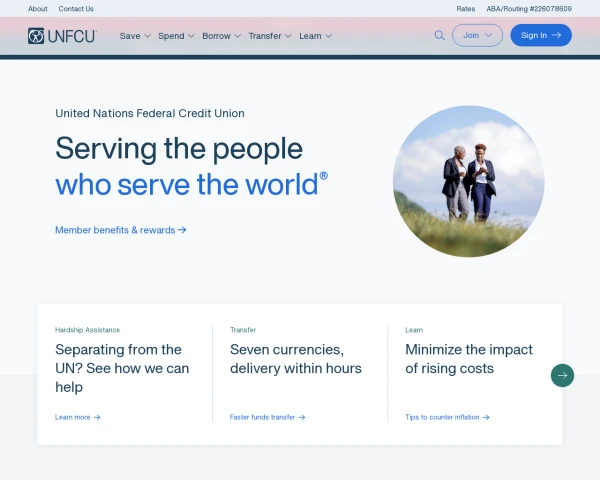
Task: Click the 'Learn' card category label
Action: [x=414, y=330]
